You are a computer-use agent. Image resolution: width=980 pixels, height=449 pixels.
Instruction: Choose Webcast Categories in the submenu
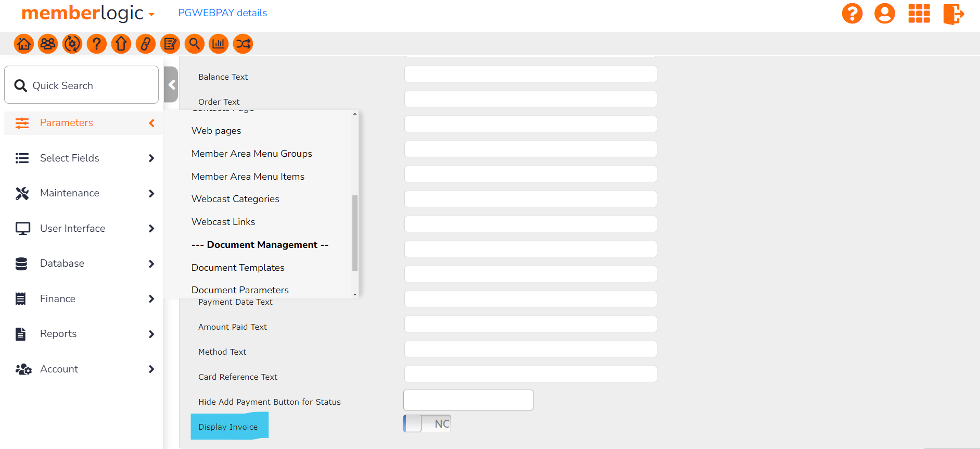pyautogui.click(x=235, y=199)
